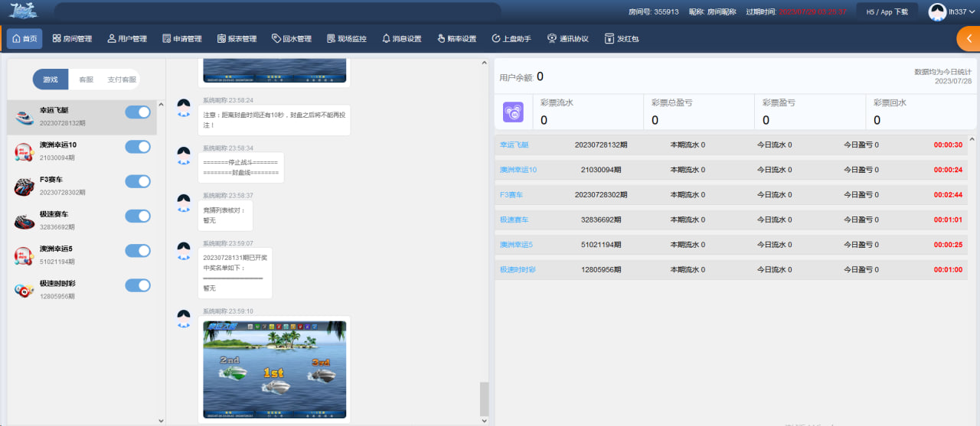
Task: Open the 澳洲幸运10 link in stats table
Action: [x=518, y=170]
